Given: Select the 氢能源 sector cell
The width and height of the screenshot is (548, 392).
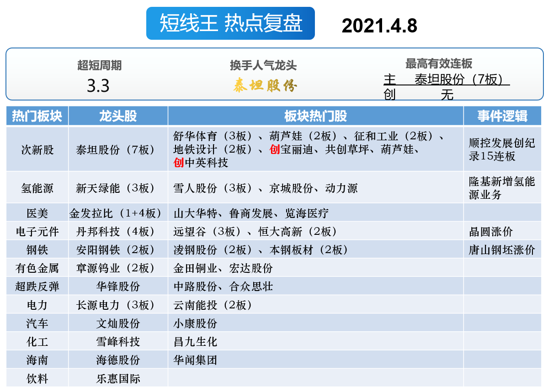Looking at the screenshot, I should (37, 188).
